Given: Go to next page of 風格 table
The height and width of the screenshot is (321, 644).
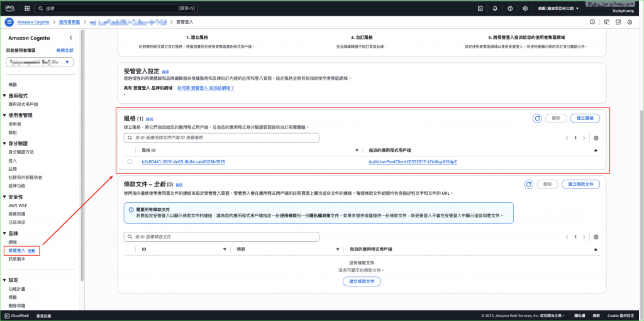Looking at the screenshot, I should coord(584,138).
